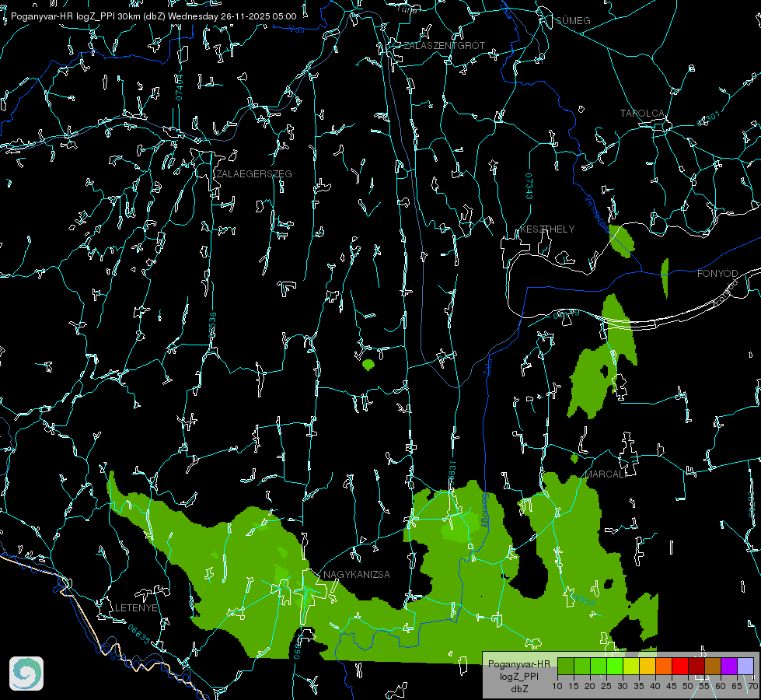Click the NAGYKANIZSA city label

[x=357, y=574]
